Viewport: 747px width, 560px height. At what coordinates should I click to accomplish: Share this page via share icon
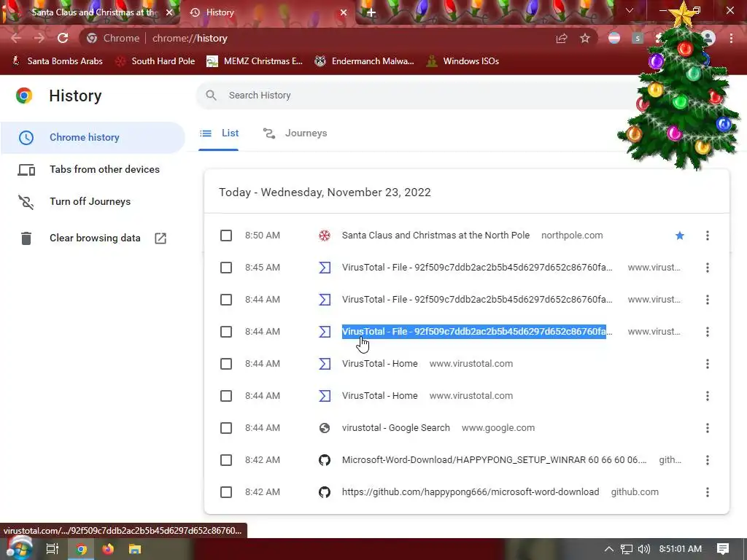562,39
